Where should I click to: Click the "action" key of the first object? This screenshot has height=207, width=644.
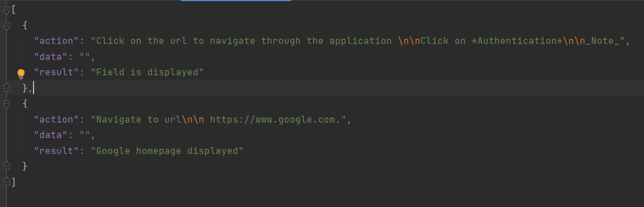click(x=56, y=40)
